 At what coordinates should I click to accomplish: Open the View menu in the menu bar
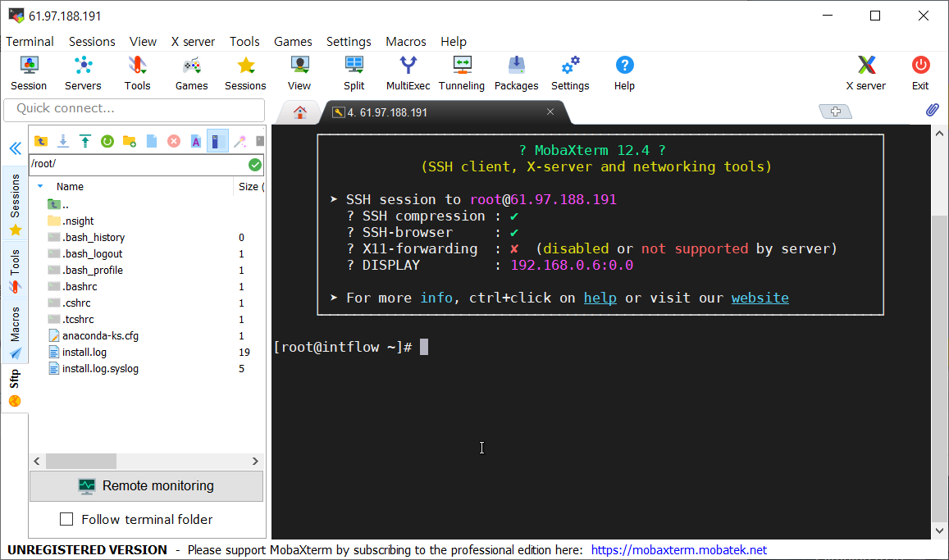pyautogui.click(x=143, y=42)
